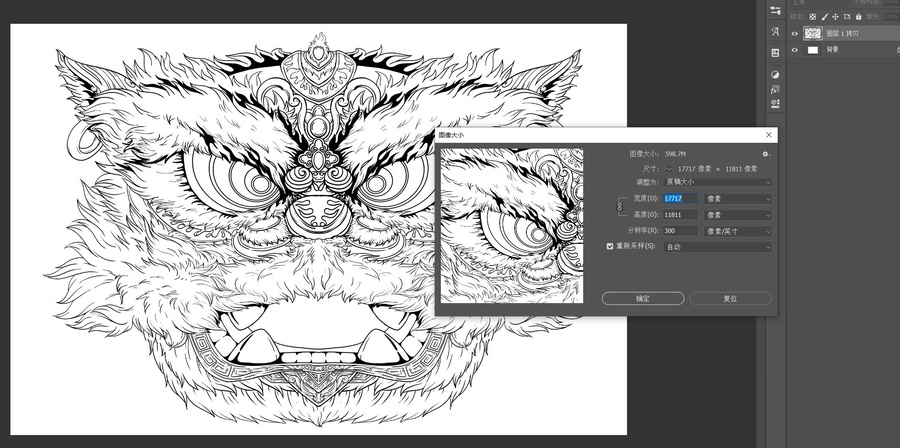
Task: Open the 宽度 unit 像素 dropdown
Action: [x=738, y=198]
